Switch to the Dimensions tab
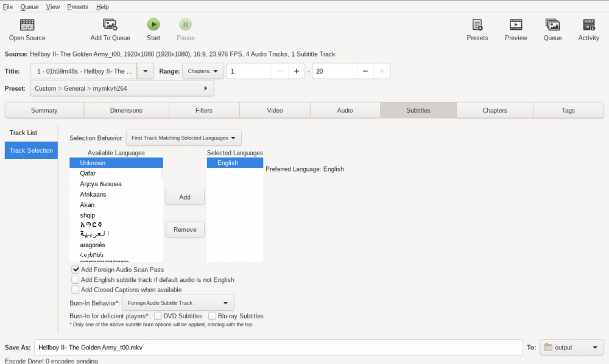609x364 pixels. pyautogui.click(x=126, y=110)
